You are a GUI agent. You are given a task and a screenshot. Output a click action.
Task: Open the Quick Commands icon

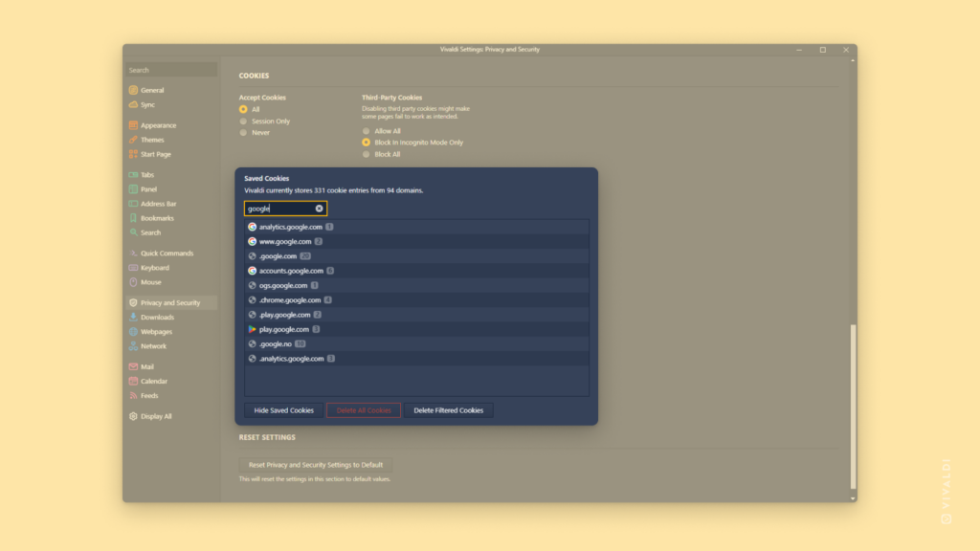coord(133,253)
